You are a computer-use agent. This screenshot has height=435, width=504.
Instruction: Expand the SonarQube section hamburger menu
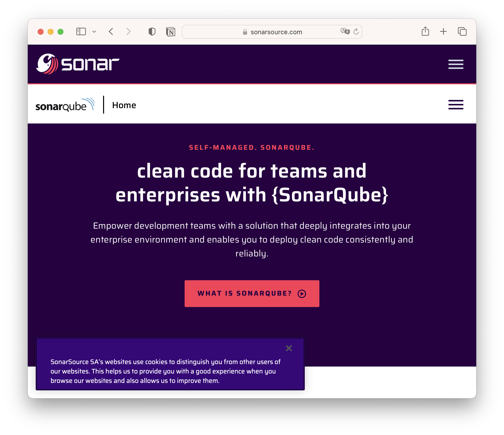pyautogui.click(x=456, y=105)
